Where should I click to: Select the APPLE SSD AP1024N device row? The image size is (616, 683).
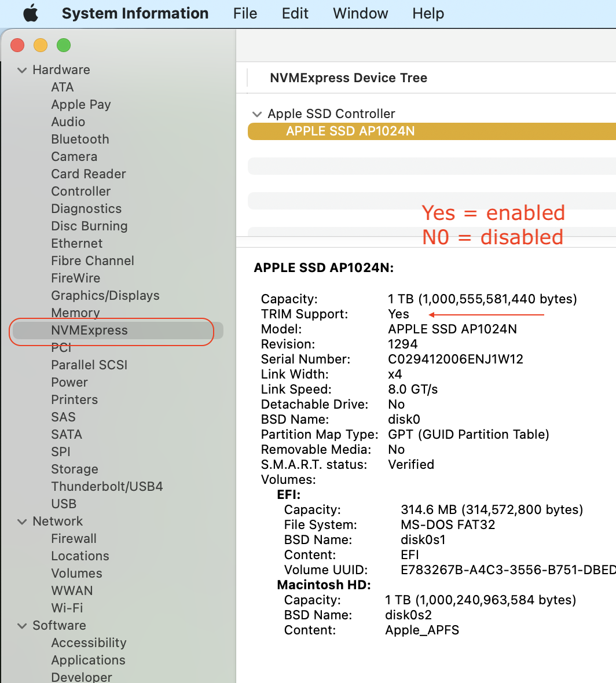[432, 131]
